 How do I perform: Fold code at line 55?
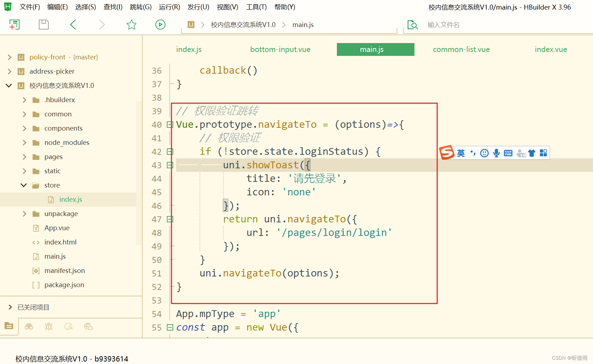tap(170, 327)
